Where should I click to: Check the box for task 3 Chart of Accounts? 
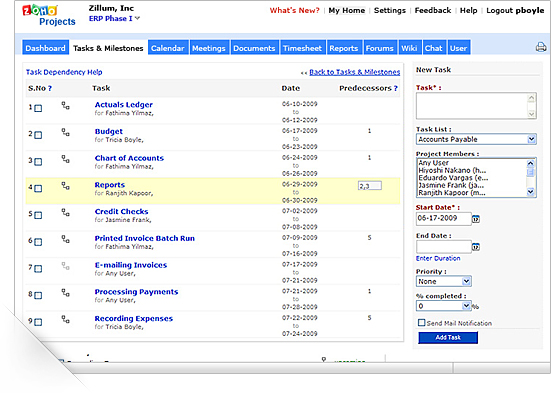[38, 162]
